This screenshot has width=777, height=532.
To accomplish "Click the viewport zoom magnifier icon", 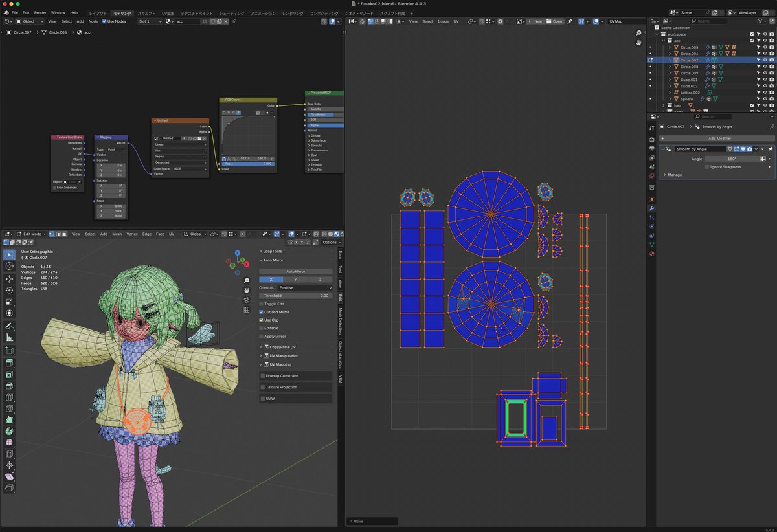I will pos(247,281).
